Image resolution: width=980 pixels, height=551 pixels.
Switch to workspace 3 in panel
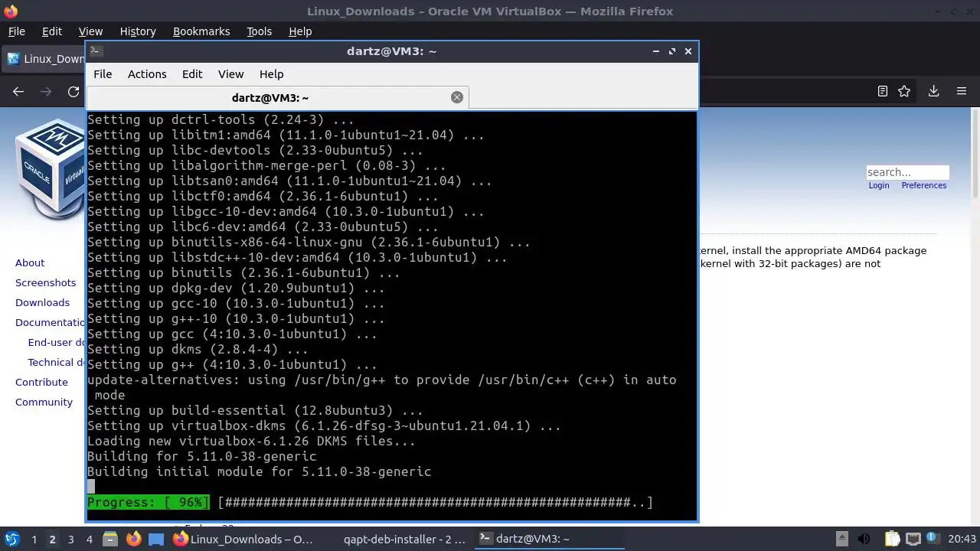[70, 540]
